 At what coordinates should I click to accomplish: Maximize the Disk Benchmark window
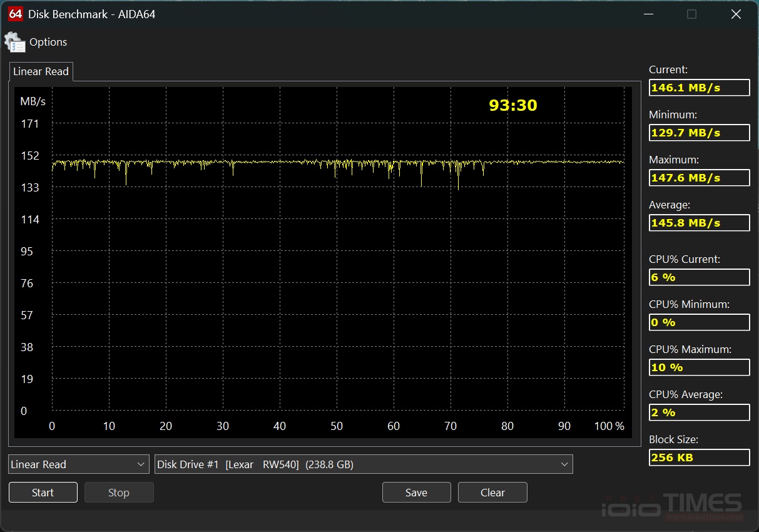coord(691,14)
